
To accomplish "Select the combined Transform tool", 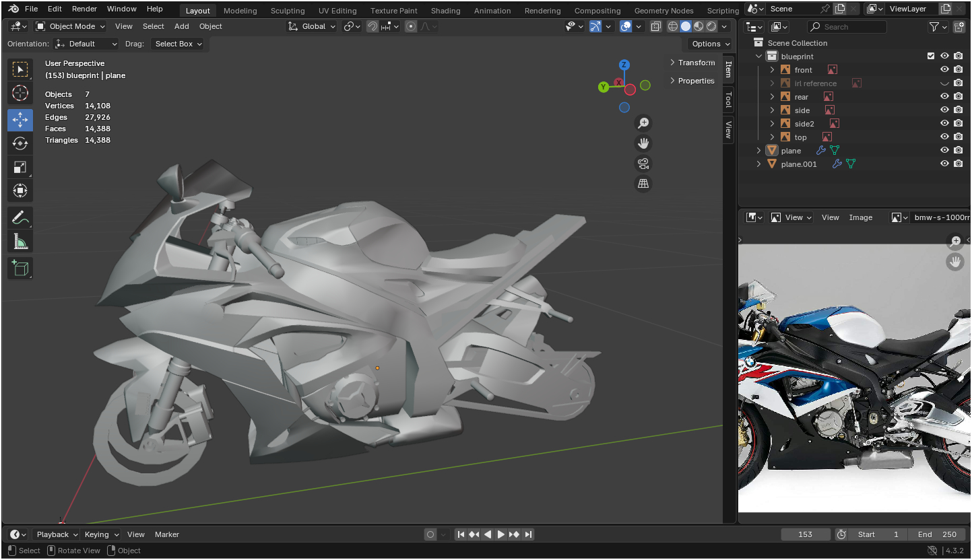I will click(20, 190).
